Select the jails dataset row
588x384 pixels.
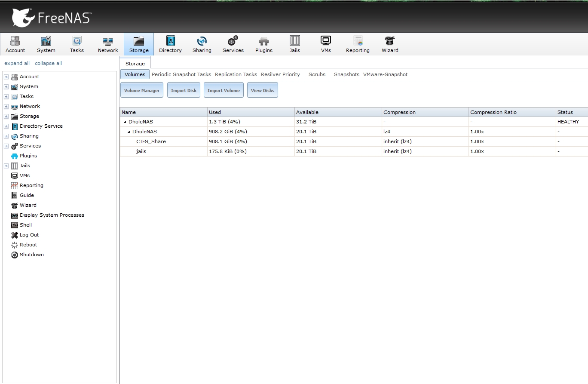click(354, 151)
